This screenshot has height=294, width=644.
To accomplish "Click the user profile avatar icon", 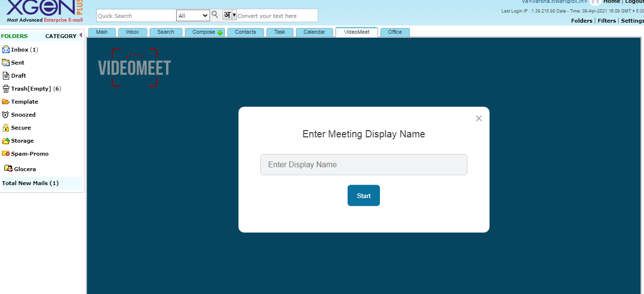I will click(x=595, y=2).
